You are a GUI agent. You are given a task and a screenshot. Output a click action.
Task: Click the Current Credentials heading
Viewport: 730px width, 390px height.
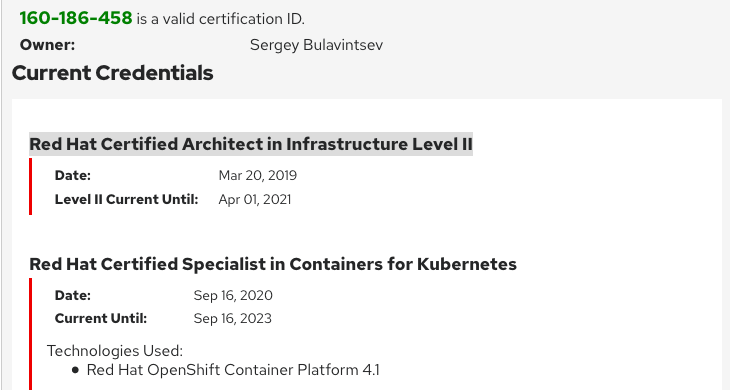pyautogui.click(x=113, y=73)
